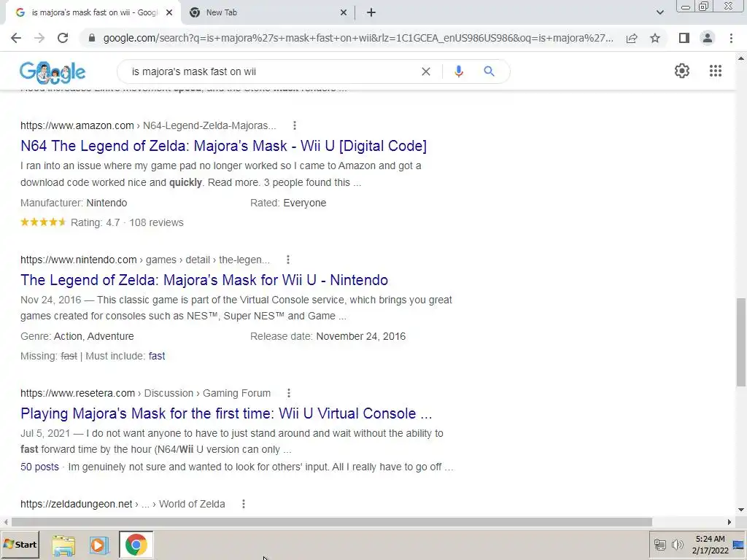The width and height of the screenshot is (747, 560).
Task: Click the zeldadungeon.net result URL
Action: tap(123, 504)
